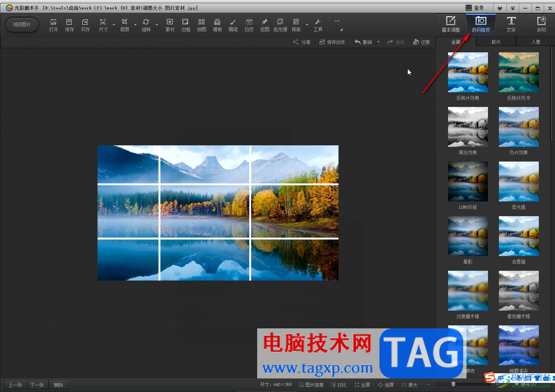Go to 上一张 previous image
This screenshot has height=392, width=555.
(15, 385)
